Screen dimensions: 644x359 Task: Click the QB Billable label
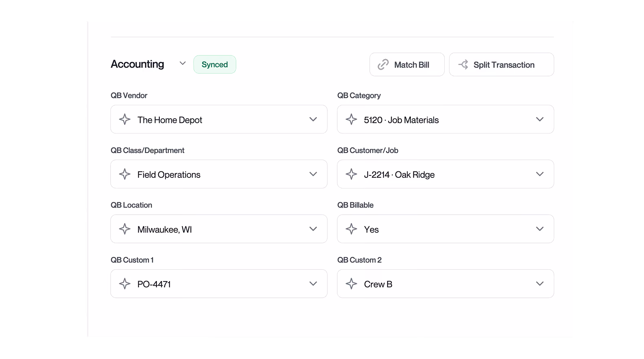coord(355,205)
